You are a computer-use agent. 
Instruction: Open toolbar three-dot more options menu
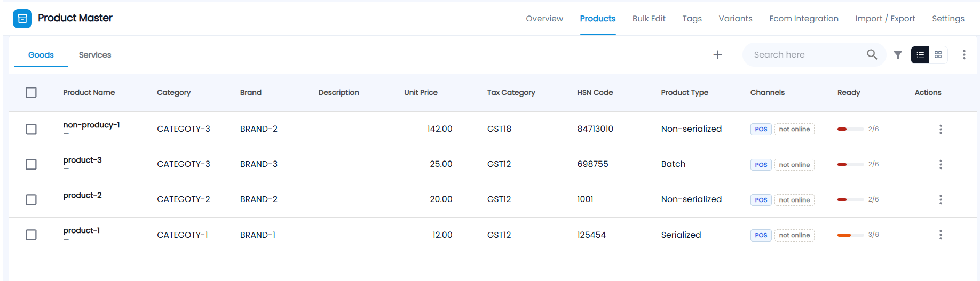pos(964,55)
